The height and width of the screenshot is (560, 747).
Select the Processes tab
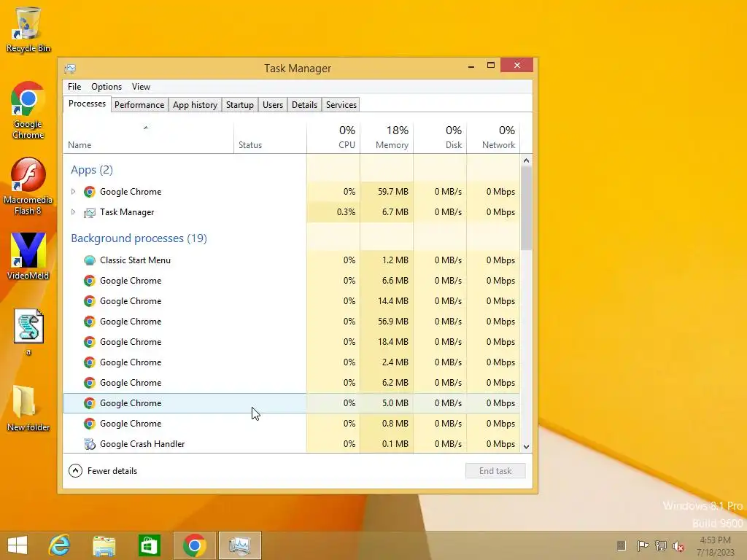click(x=88, y=104)
